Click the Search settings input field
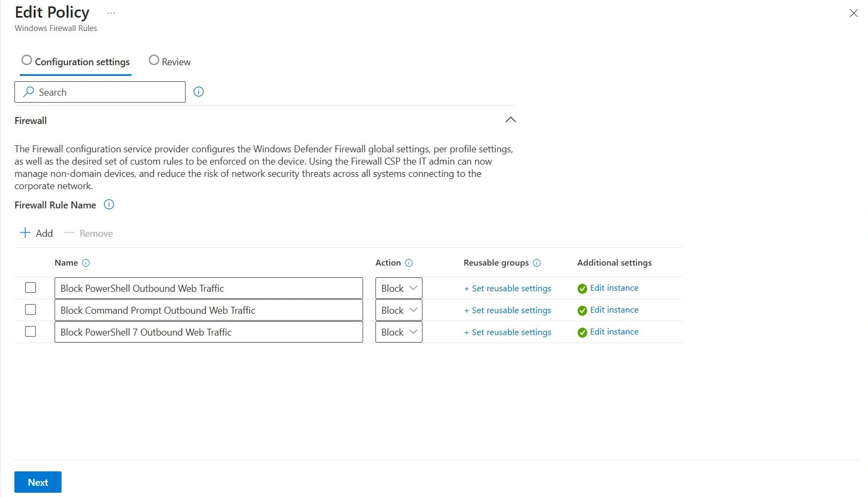This screenshot has height=497, width=868. point(100,92)
